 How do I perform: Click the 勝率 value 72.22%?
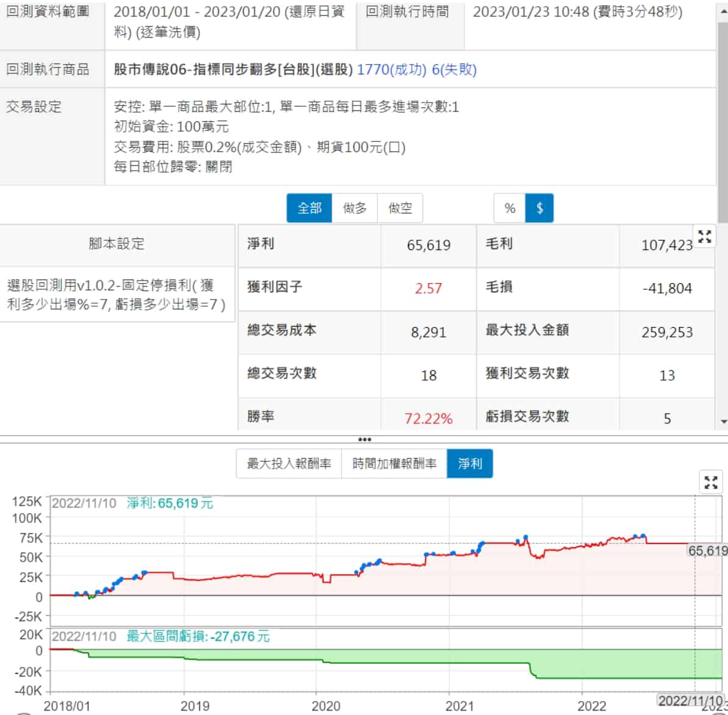(x=428, y=419)
